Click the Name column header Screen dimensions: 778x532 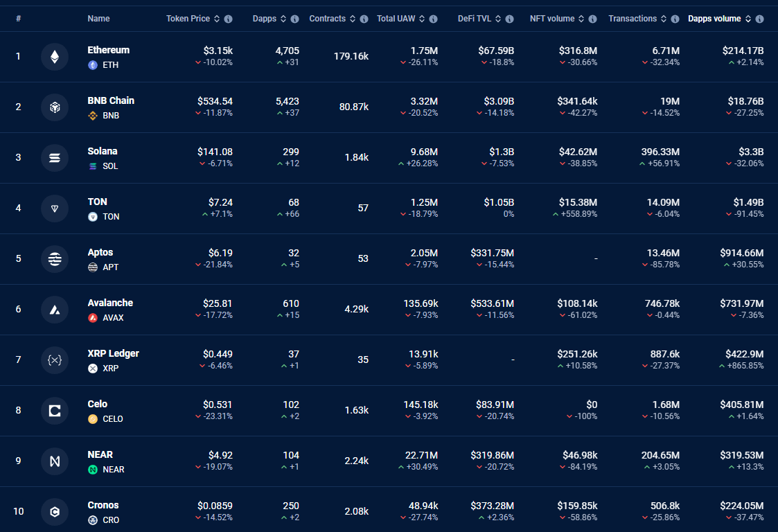pos(99,19)
